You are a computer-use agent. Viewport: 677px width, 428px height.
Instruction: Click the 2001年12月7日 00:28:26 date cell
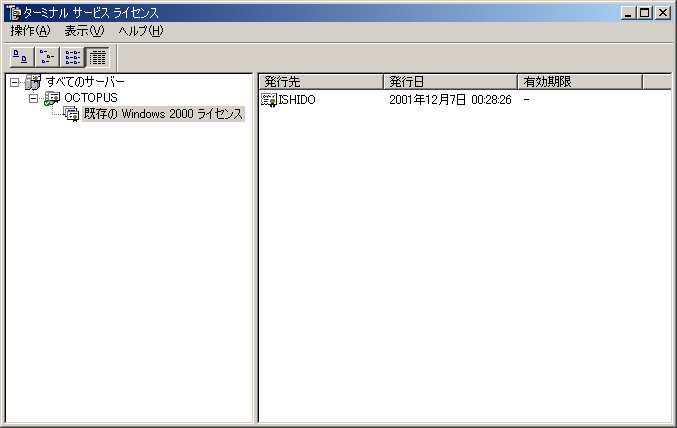pyautogui.click(x=450, y=100)
